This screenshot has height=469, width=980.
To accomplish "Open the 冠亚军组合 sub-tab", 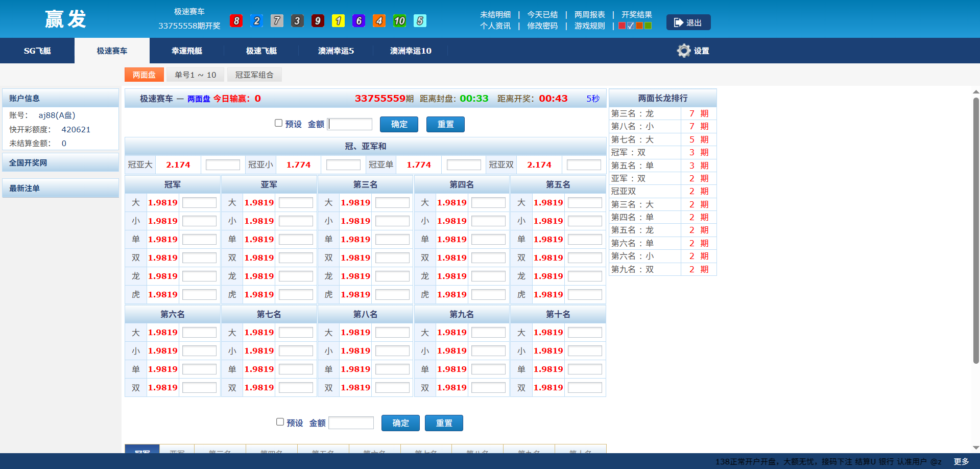I will [x=254, y=75].
